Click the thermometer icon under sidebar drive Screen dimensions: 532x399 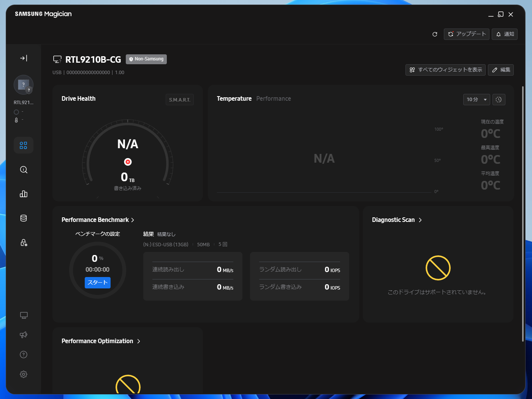pyautogui.click(x=16, y=120)
